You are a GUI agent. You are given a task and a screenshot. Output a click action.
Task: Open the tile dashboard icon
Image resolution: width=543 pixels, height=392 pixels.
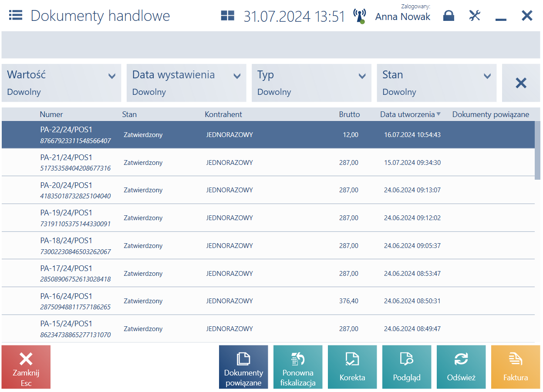coord(227,16)
